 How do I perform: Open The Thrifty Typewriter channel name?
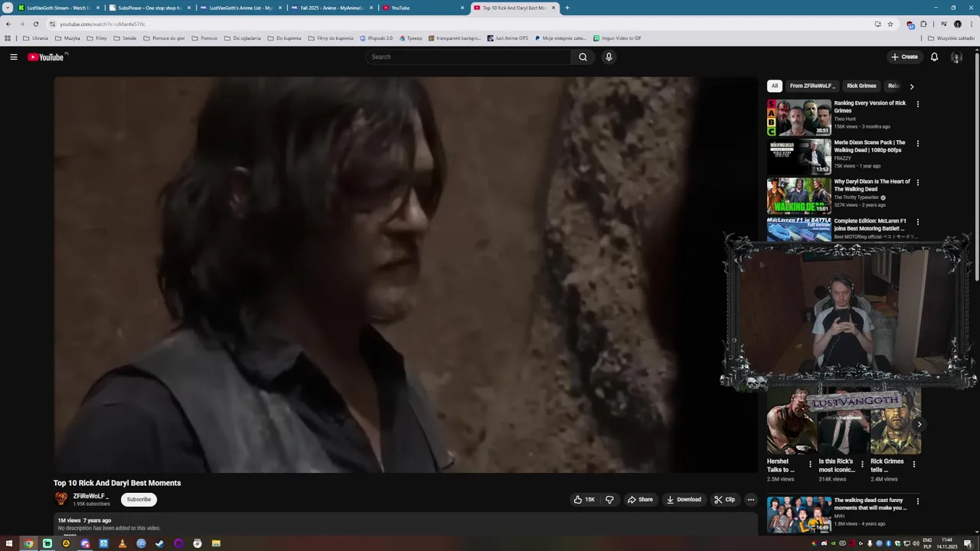click(x=857, y=197)
